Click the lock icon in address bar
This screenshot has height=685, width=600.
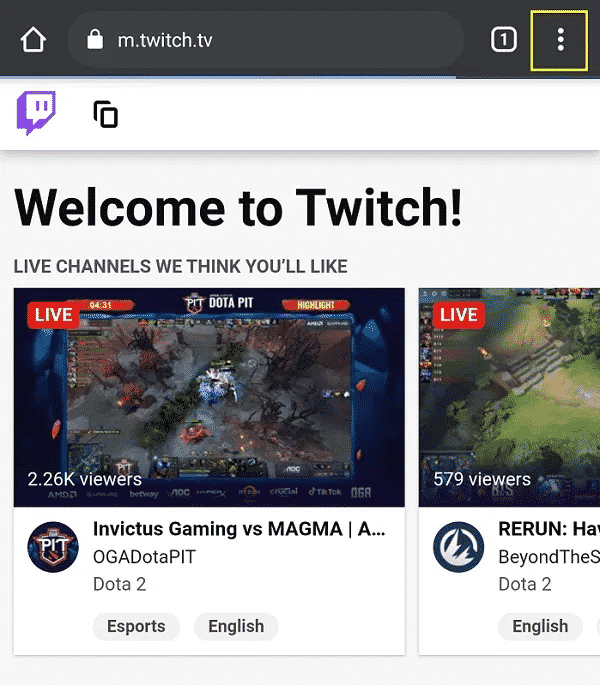pos(95,39)
